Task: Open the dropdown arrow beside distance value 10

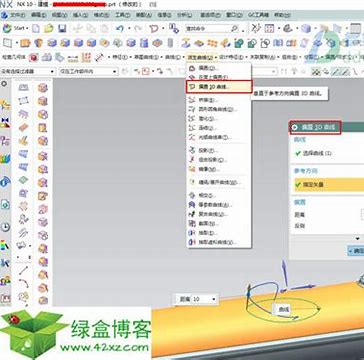Action: coord(214,299)
